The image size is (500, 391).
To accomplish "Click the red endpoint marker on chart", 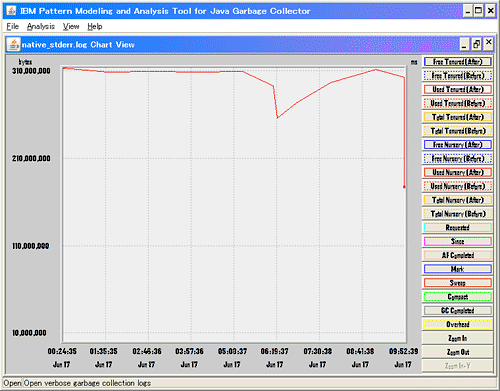I will click(404, 187).
